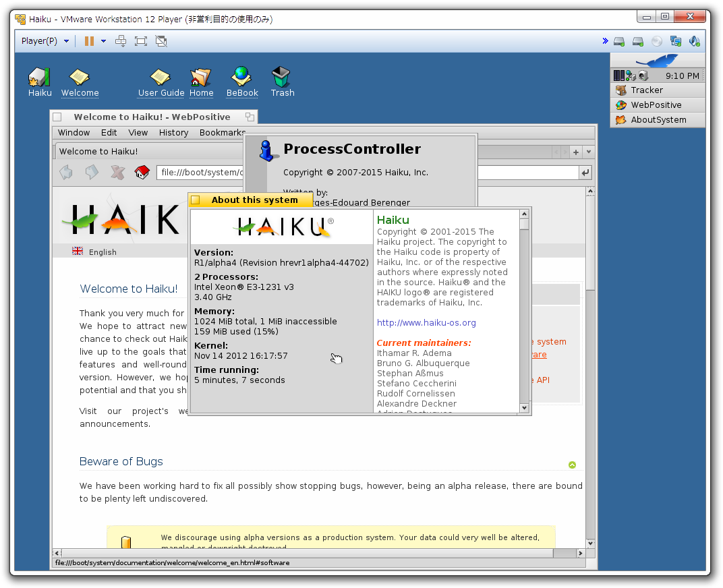
Task: Click ProcessController CPU meter in Deskbar tray
Action: (x=618, y=76)
